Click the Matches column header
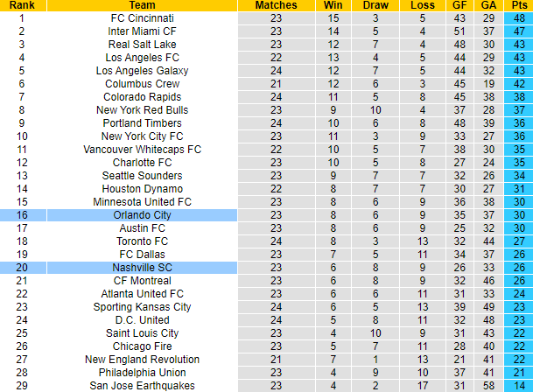The width and height of the screenshot is (533, 392). click(276, 5)
